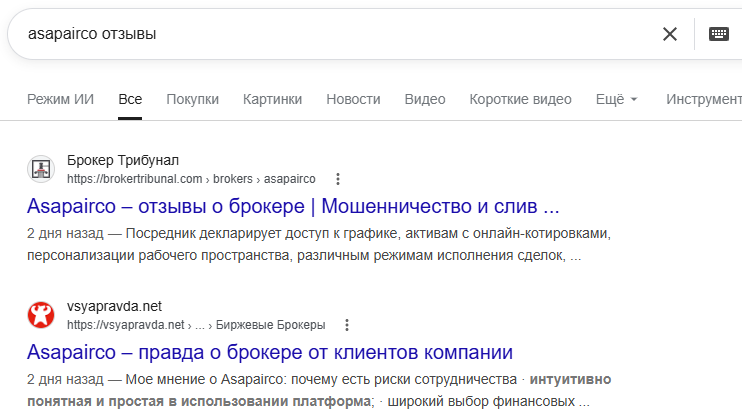Click the vsyapravda.net red favicon

(41, 315)
